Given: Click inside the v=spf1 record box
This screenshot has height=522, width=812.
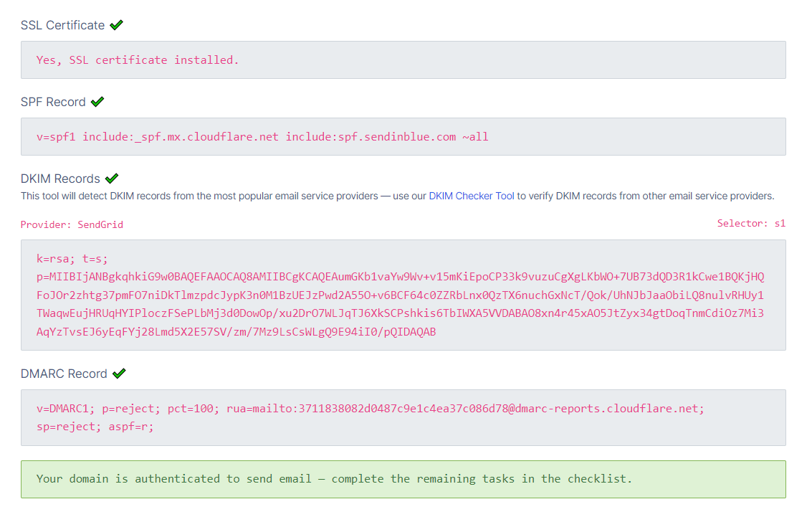Looking at the screenshot, I should click(x=403, y=136).
